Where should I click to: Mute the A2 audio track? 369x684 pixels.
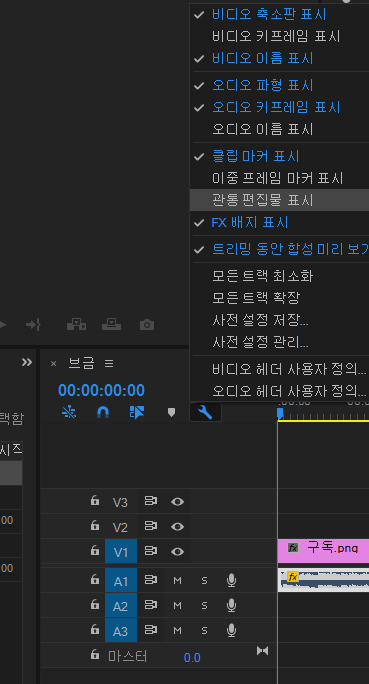(177, 605)
